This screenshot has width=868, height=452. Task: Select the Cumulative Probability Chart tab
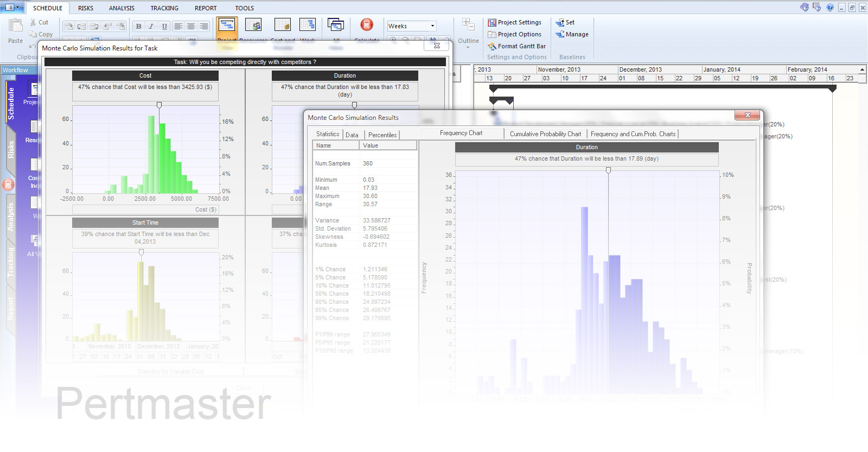(x=545, y=134)
